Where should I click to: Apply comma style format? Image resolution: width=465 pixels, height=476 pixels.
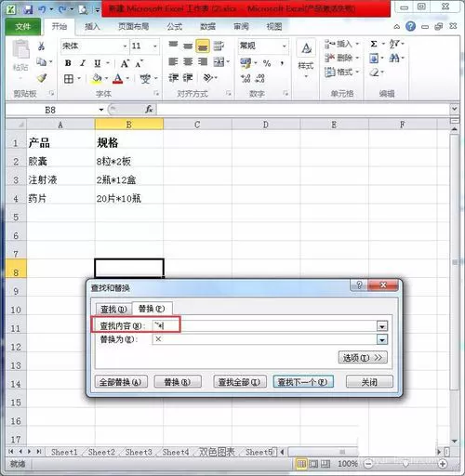282,63
